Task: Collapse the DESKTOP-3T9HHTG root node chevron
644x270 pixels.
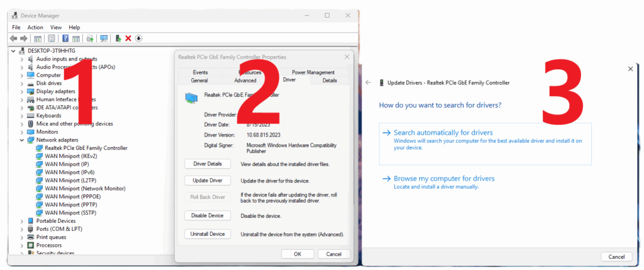Action: coord(14,51)
